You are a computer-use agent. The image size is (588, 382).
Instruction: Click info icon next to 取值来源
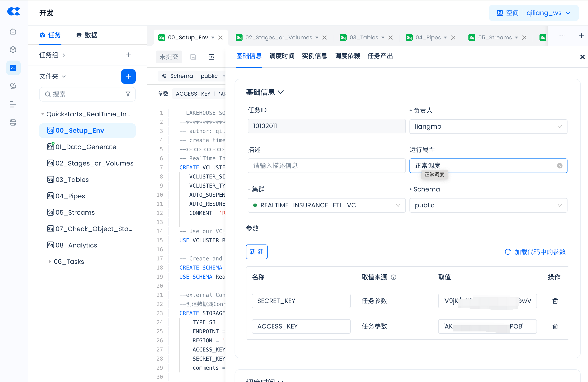tap(394, 277)
